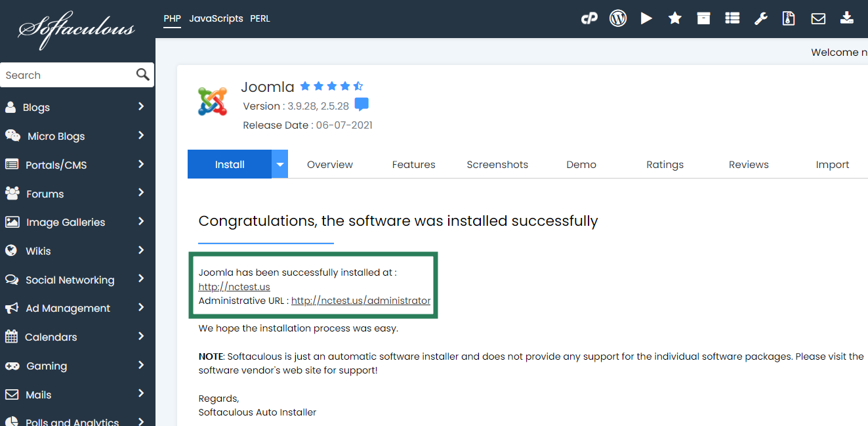Open the http://nctest.us site link
868x426 pixels.
pos(234,287)
